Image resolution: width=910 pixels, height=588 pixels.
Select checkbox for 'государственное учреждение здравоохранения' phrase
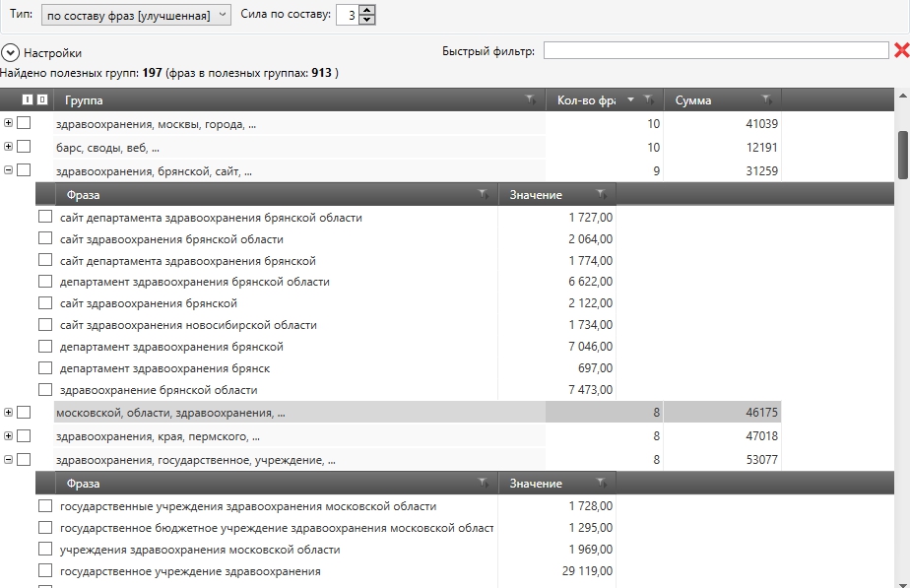(44, 571)
